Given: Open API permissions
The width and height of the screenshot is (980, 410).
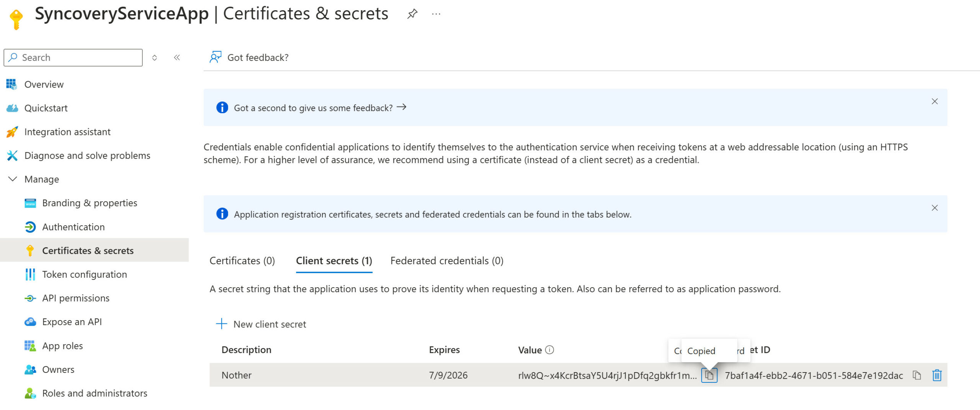Looking at the screenshot, I should tap(75, 298).
